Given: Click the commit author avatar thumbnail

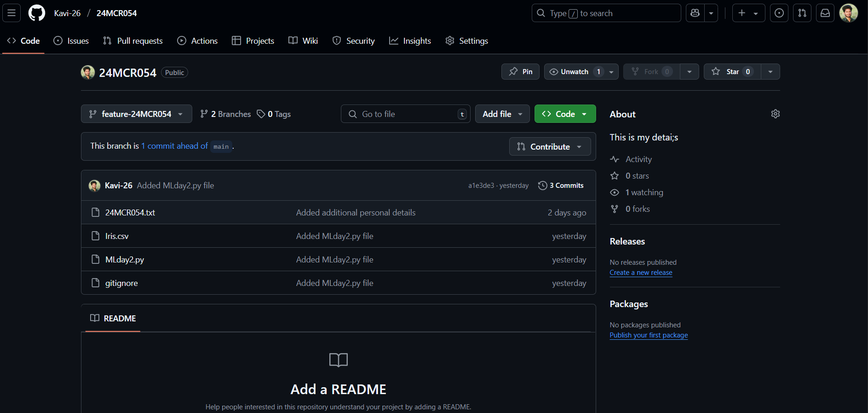Looking at the screenshot, I should point(94,186).
